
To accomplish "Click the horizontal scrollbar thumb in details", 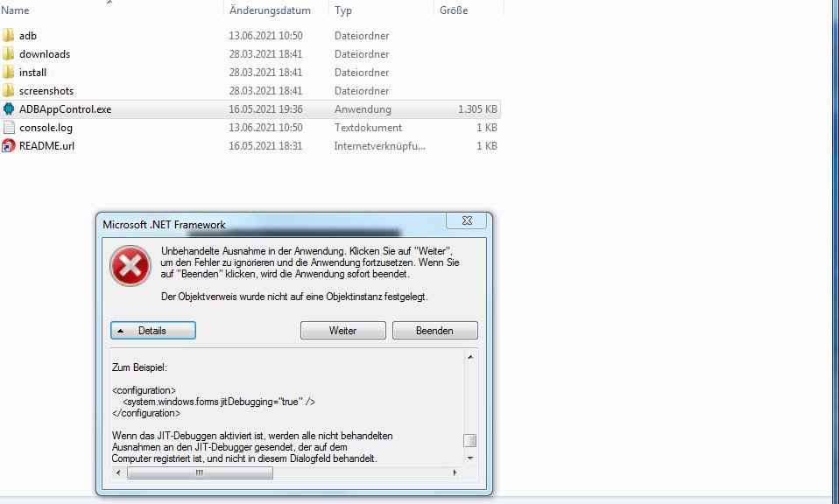I will point(200,472).
